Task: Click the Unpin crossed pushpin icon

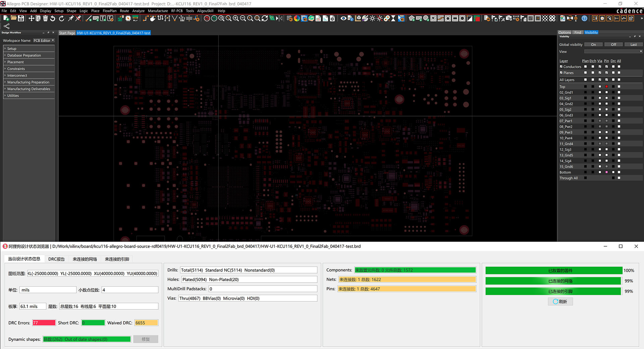Action: (78, 18)
